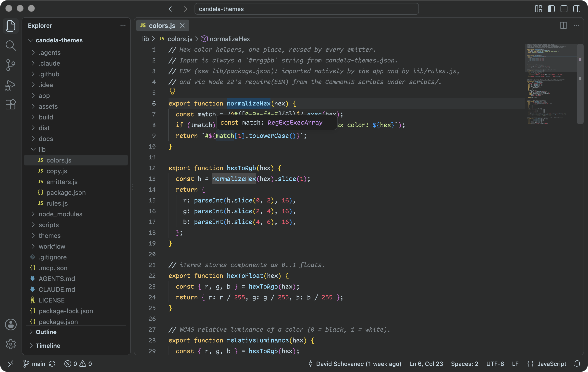Screen dimensions: 588x372
Task: Toggle the Primary Side Bar visibility
Action: point(551,9)
